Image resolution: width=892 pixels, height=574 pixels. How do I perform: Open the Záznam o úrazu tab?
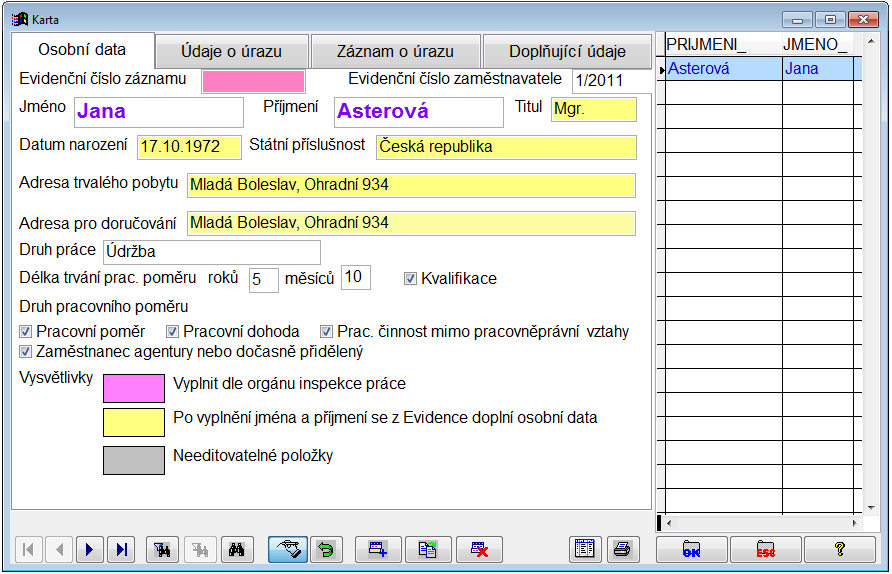pos(395,52)
